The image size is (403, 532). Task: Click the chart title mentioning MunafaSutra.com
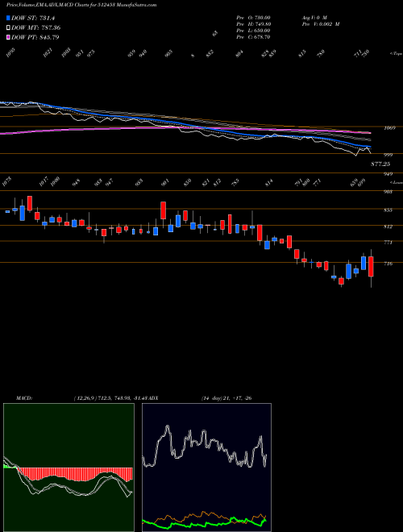pos(81,5)
